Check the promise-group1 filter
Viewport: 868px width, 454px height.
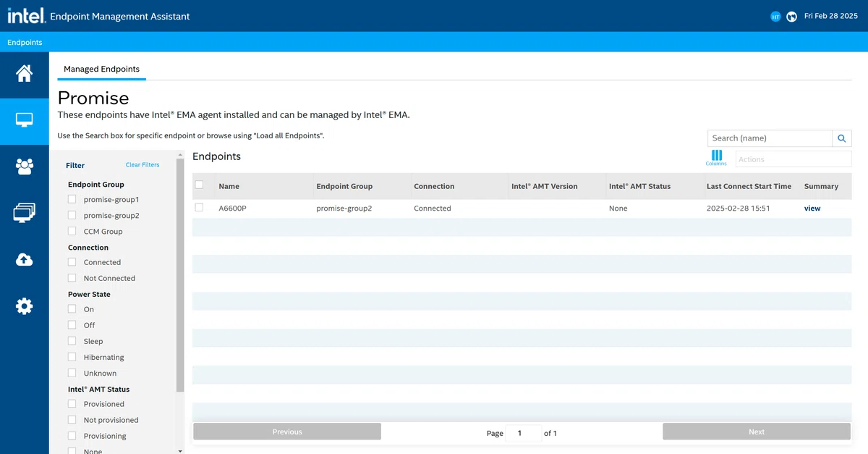(x=72, y=199)
